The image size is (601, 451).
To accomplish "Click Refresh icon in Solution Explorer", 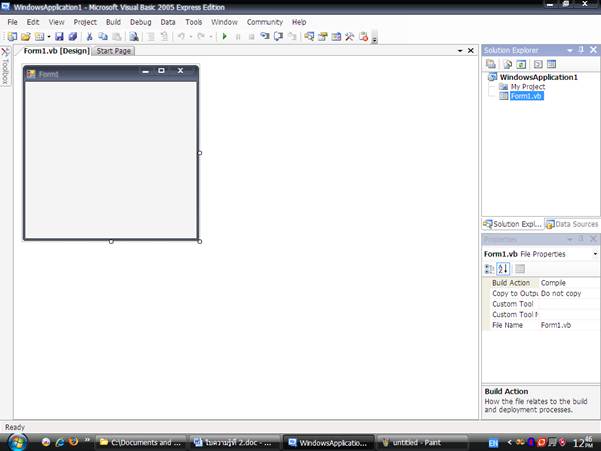I will click(521, 64).
